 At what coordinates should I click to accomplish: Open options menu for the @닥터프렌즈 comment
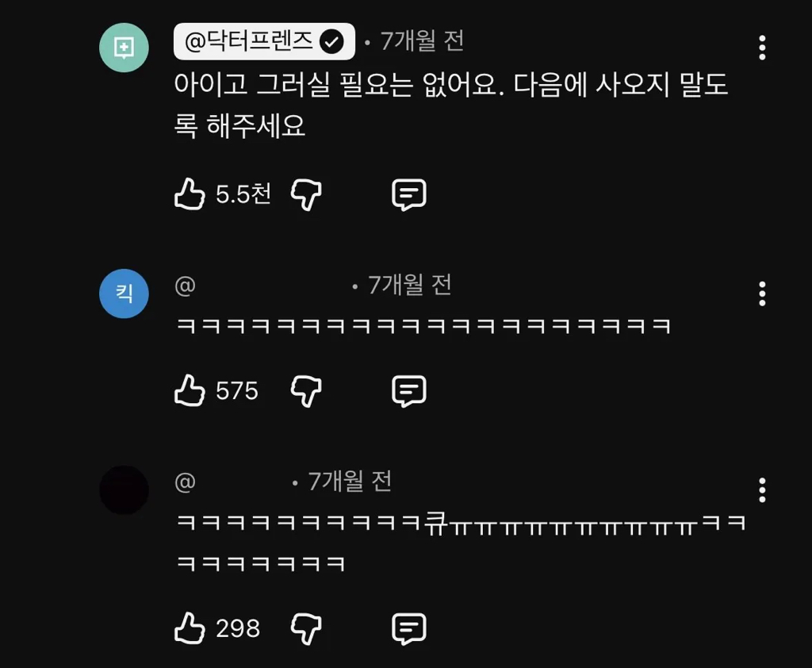pos(761,49)
